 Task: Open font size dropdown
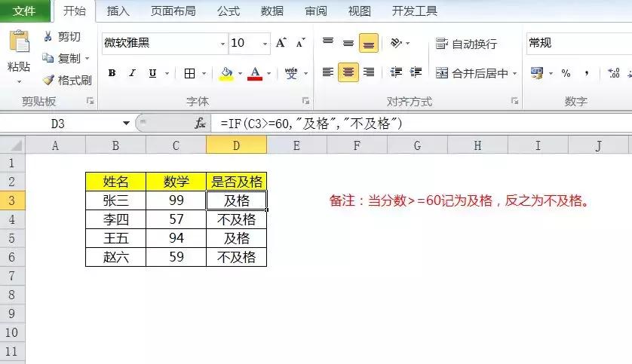coord(265,44)
